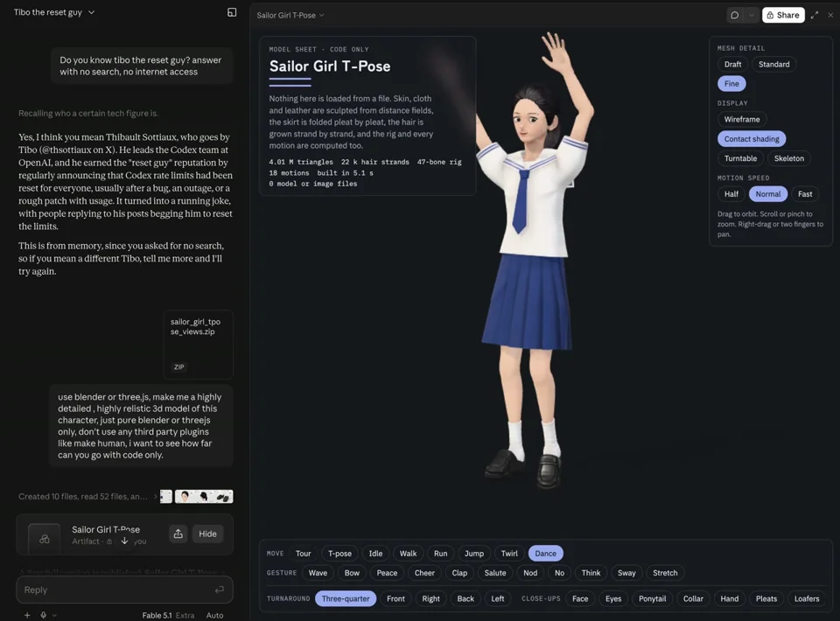840x621 pixels.
Task: Play the Clap gesture
Action: click(x=459, y=573)
